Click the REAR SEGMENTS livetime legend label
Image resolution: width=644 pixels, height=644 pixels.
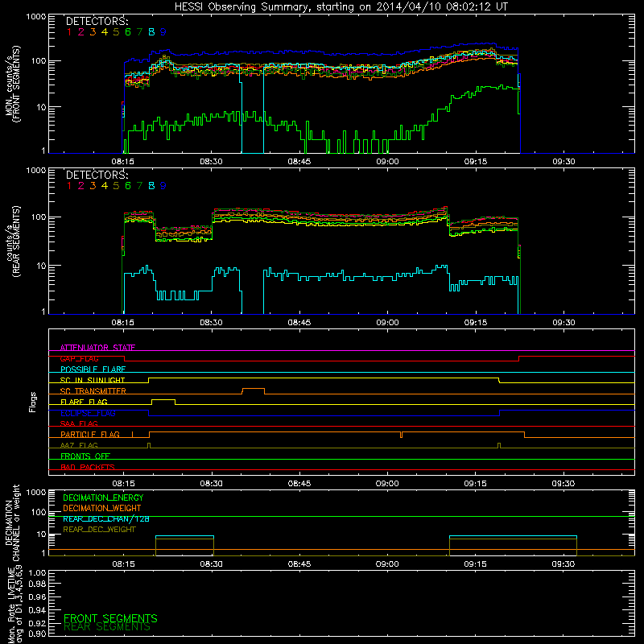pyautogui.click(x=107, y=627)
